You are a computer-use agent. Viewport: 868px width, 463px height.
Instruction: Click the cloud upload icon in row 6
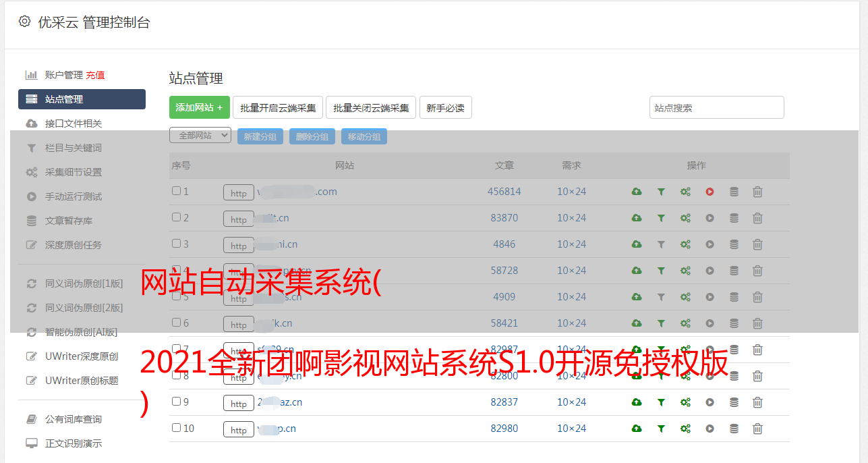point(637,323)
